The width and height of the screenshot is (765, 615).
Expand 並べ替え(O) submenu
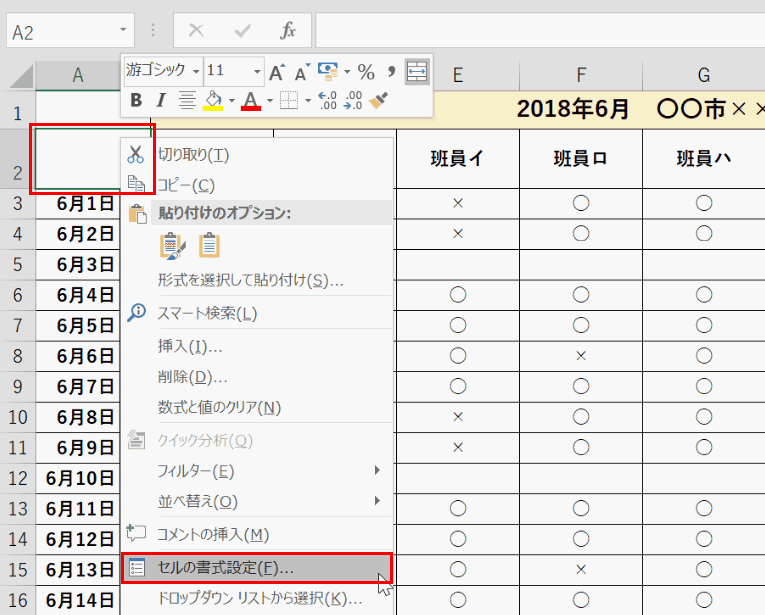[x=257, y=501]
